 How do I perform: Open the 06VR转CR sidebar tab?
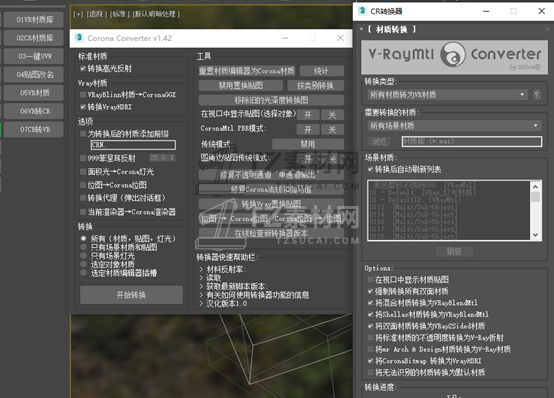(x=35, y=111)
